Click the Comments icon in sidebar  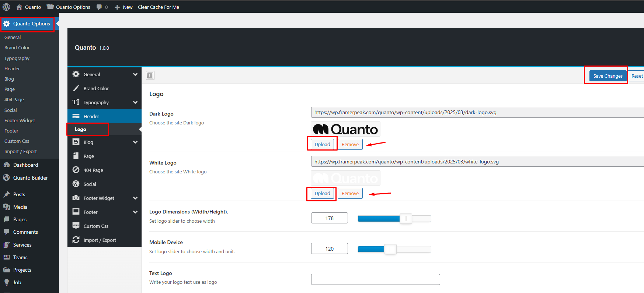point(7,232)
